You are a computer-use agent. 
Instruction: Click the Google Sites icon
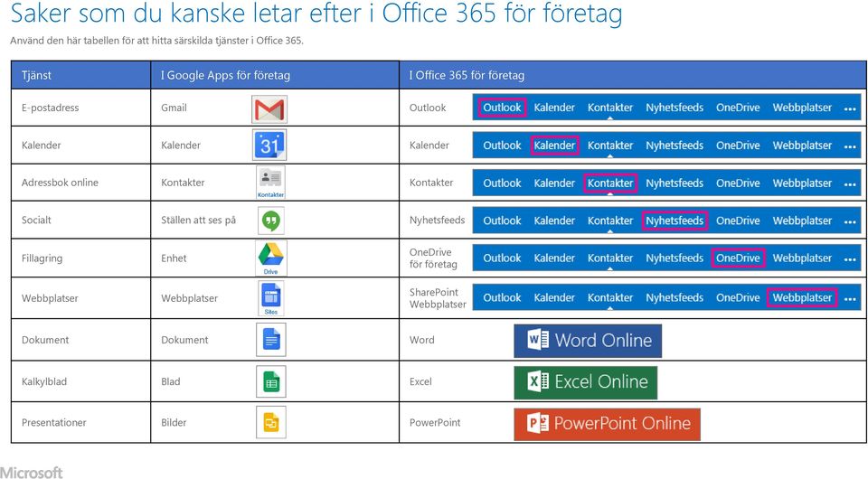pyautogui.click(x=270, y=298)
